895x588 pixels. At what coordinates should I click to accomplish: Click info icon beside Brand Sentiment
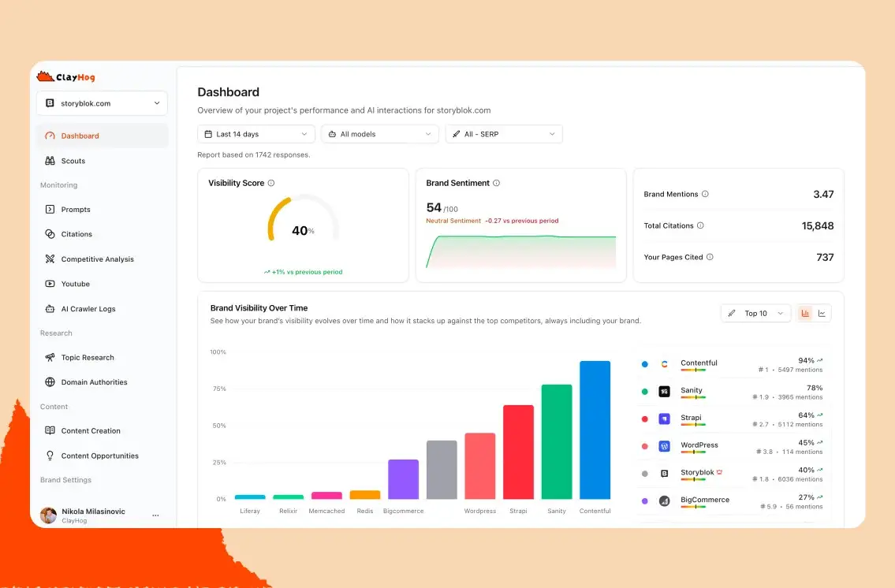496,183
